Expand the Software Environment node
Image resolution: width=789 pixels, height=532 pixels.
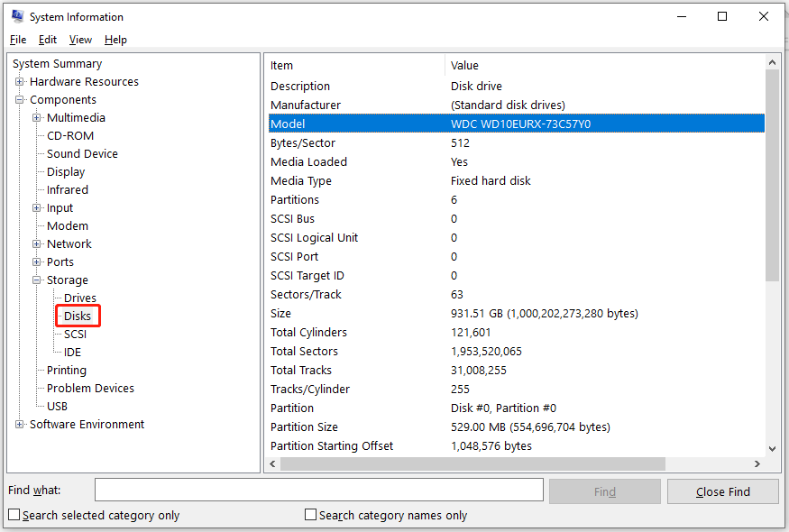20,424
